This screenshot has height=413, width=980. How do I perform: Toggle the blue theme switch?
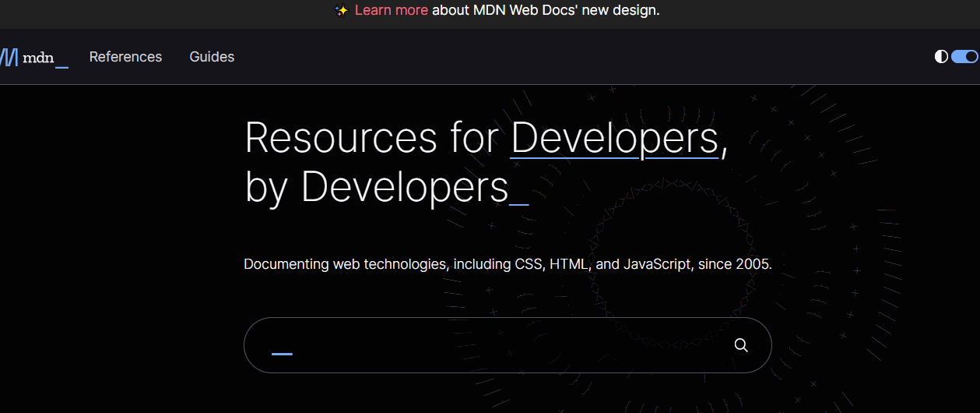[x=964, y=56]
